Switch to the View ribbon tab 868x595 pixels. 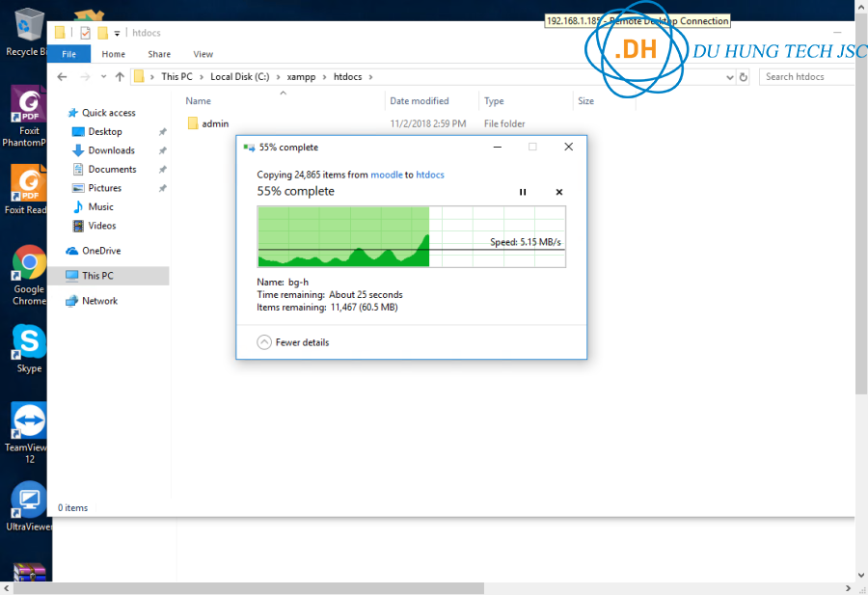point(203,54)
